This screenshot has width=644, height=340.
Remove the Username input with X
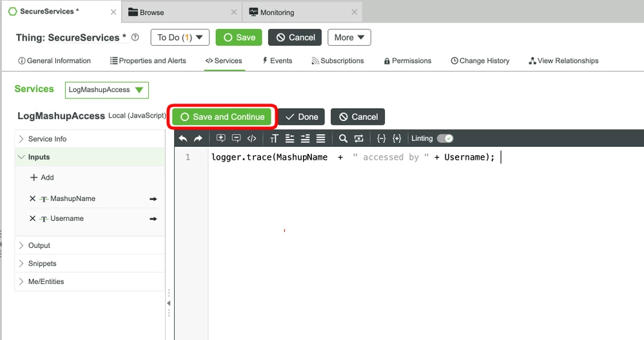pos(32,218)
